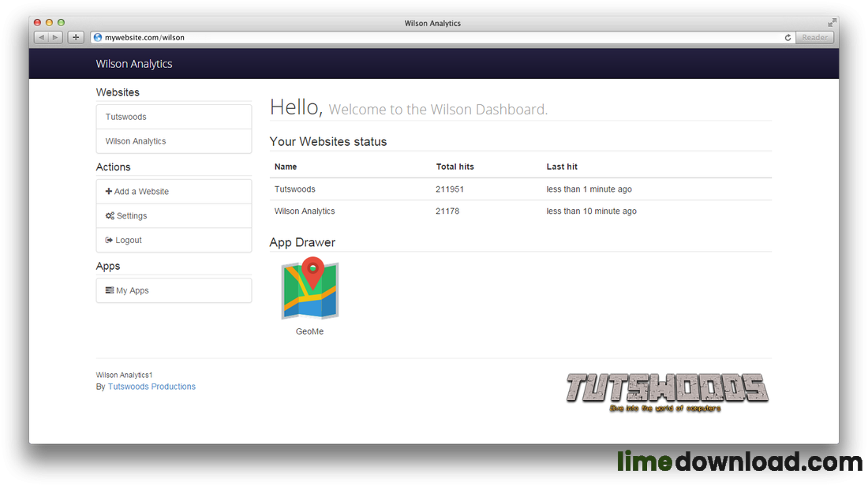Click the Reader button in the address bar
This screenshot has width=868, height=486.
click(814, 37)
